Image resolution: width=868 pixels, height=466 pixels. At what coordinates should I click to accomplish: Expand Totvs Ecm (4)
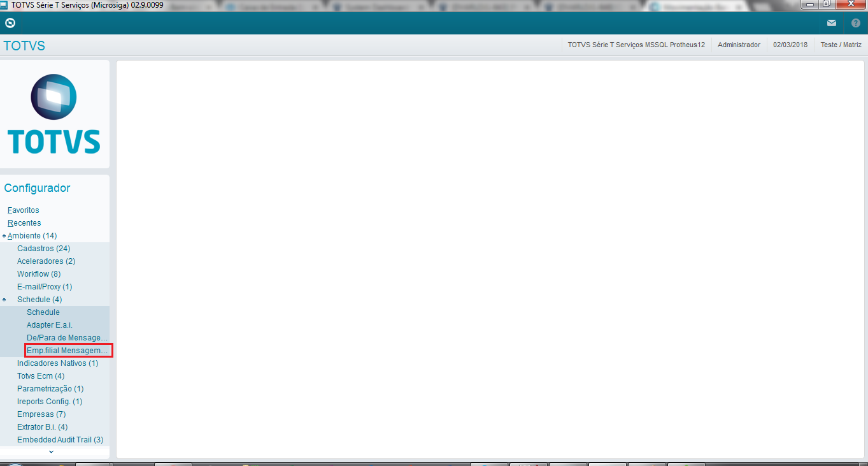click(41, 376)
